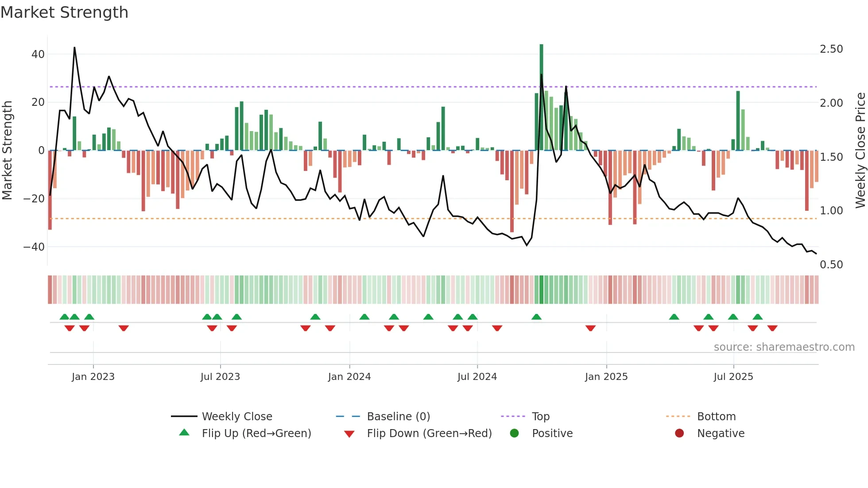Screen dimensions: 868x488
Task: Click the Weekly Close Price axis title
Action: [860, 150]
